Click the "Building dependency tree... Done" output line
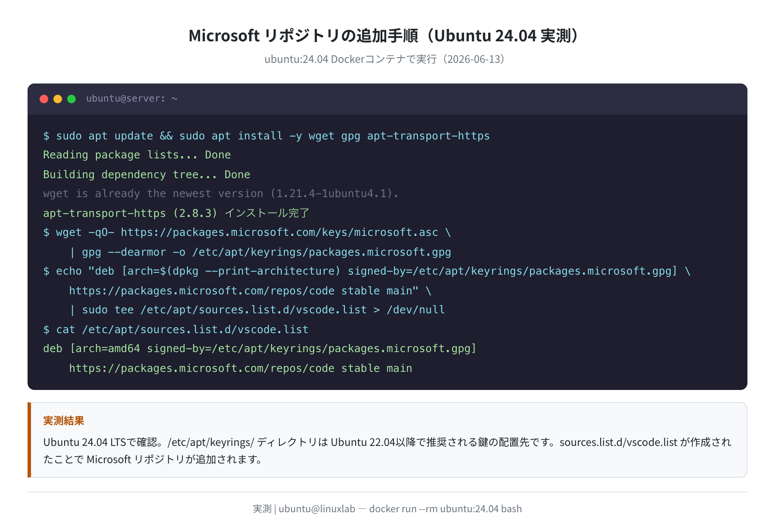775x532 pixels. click(x=147, y=175)
